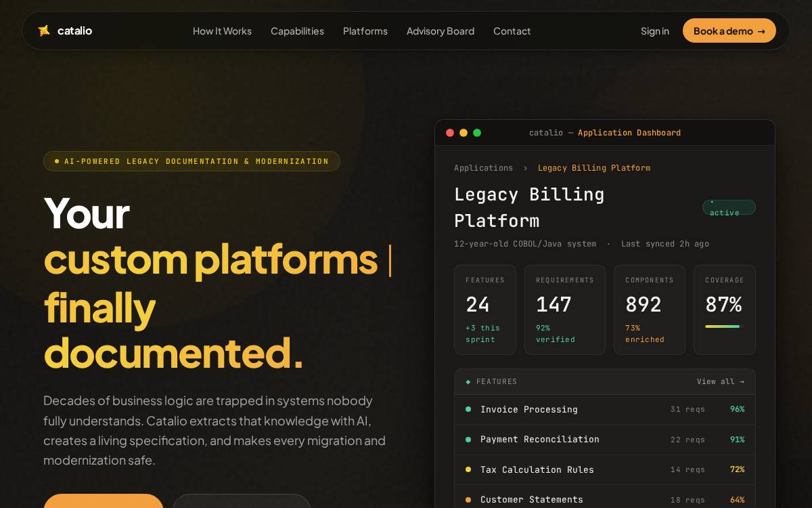The image size is (812, 508).
Task: Open the Features stat card showing 24
Action: [x=485, y=310]
